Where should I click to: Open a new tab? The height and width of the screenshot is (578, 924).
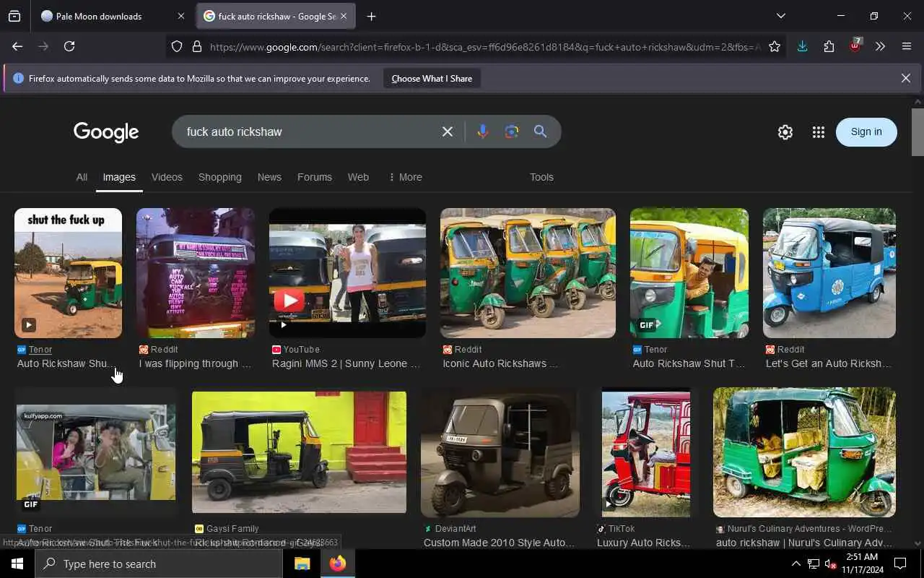coord(371,16)
